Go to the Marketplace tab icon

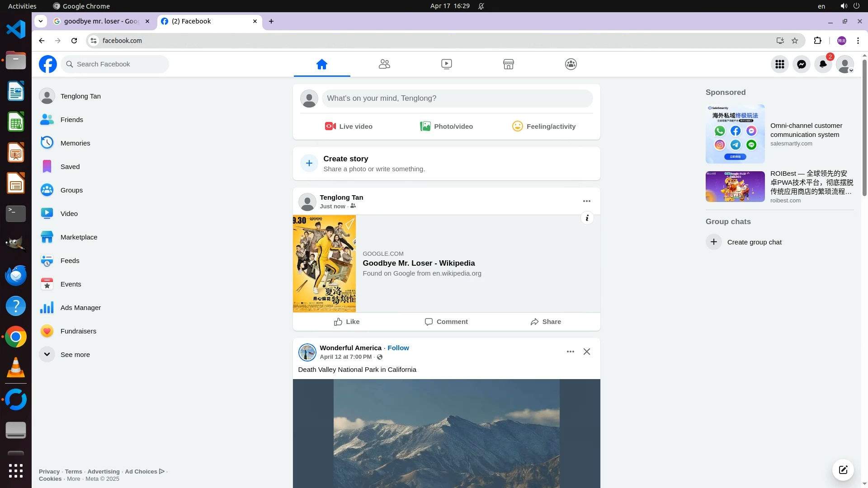(x=508, y=64)
